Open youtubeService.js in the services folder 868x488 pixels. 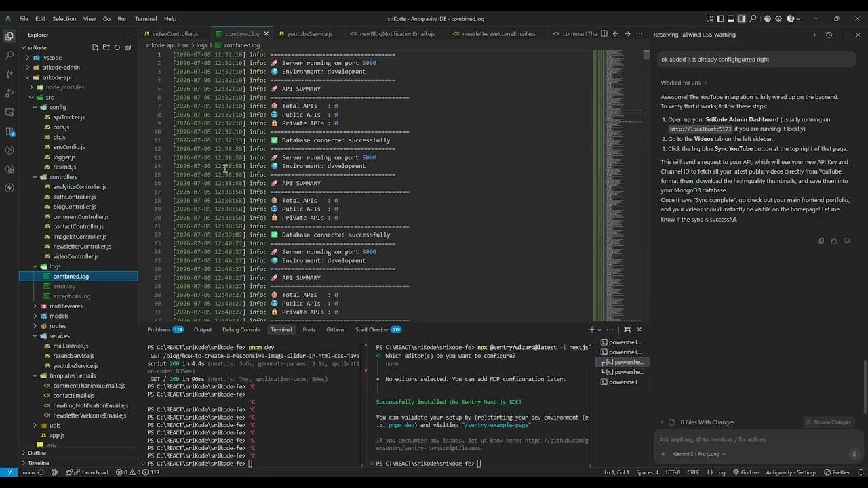pyautogui.click(x=76, y=366)
